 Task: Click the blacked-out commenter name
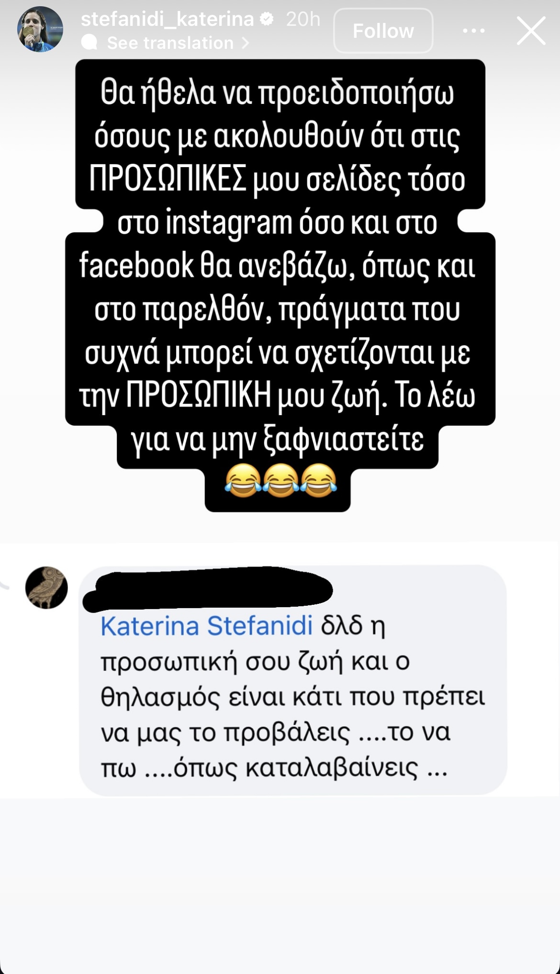pos(208,589)
